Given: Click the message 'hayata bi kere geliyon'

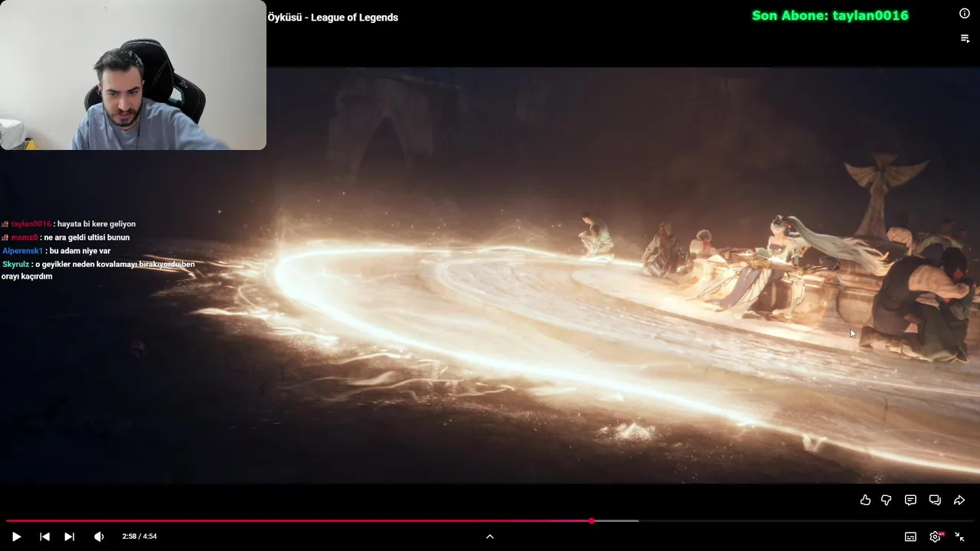Looking at the screenshot, I should pyautogui.click(x=96, y=224).
